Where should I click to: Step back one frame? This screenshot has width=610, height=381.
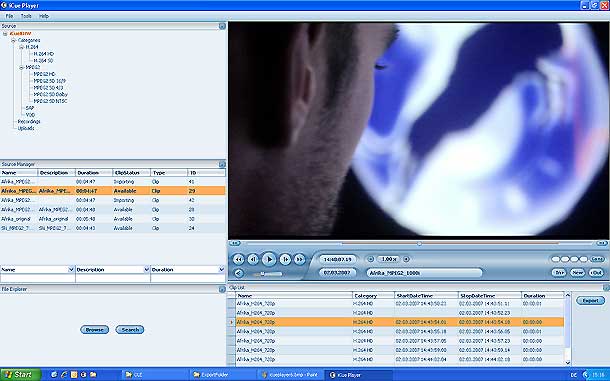pyautogui.click(x=253, y=259)
